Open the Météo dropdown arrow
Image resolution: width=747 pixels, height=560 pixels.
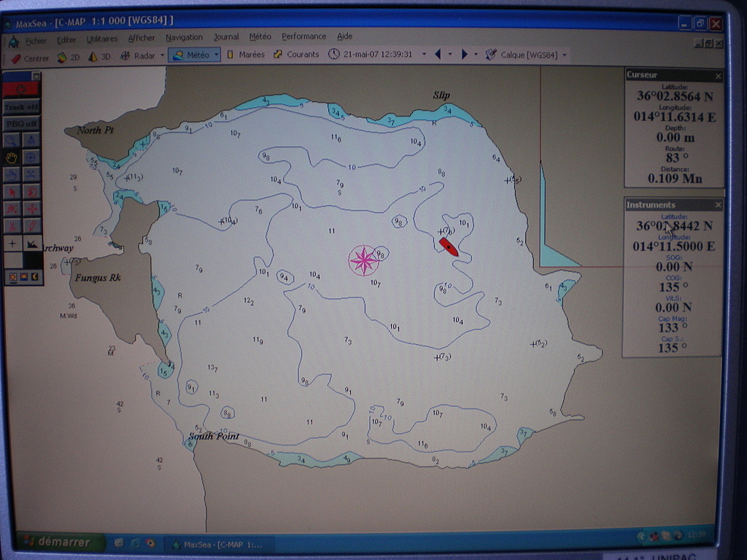point(216,55)
